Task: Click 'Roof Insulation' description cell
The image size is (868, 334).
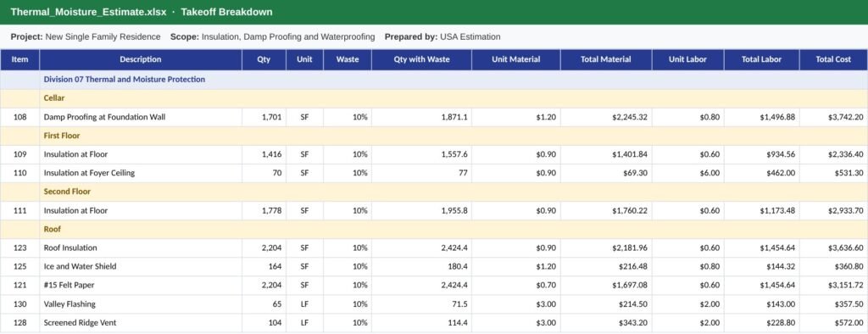Action: [x=141, y=248]
